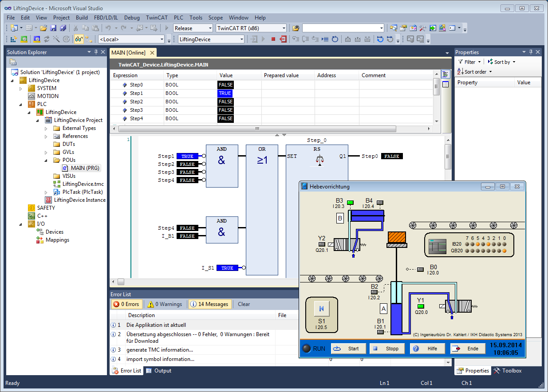Open the <Local> target system dropdown
Viewport: 548px width, 392px height.
point(162,39)
